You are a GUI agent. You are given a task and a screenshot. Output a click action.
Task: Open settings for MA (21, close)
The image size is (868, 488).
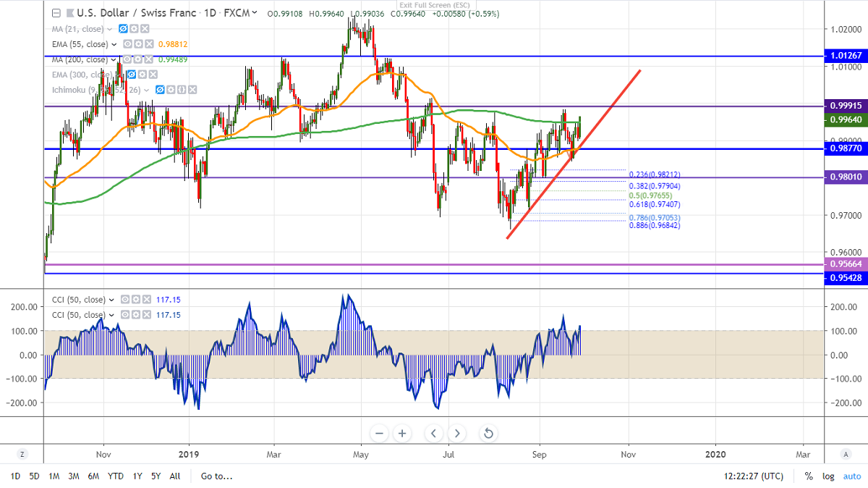134,29
